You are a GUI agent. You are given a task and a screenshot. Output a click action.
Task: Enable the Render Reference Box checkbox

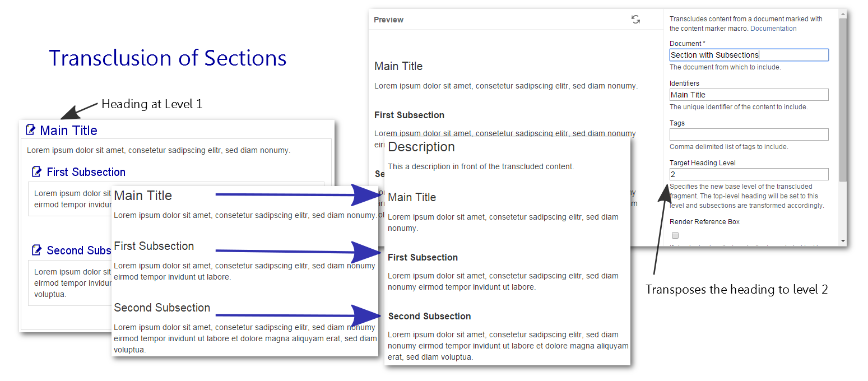click(x=675, y=235)
